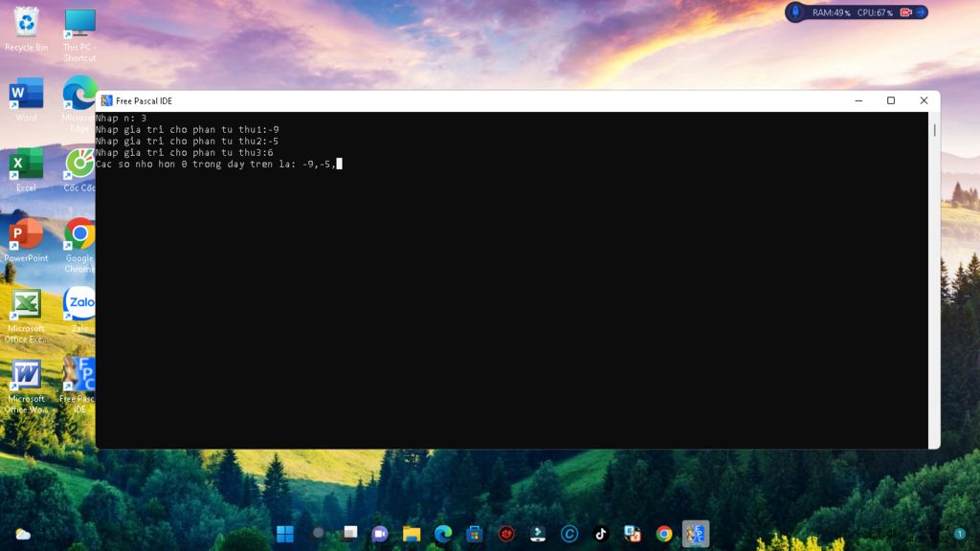This screenshot has height=551, width=980.
Task: Close the Free Pascal IDE window
Action: coord(924,100)
